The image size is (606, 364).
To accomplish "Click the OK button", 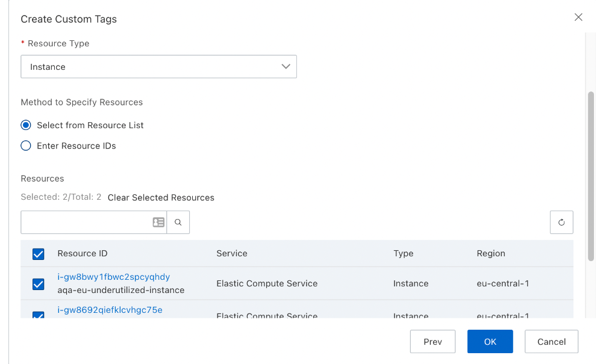I will tap(490, 342).
